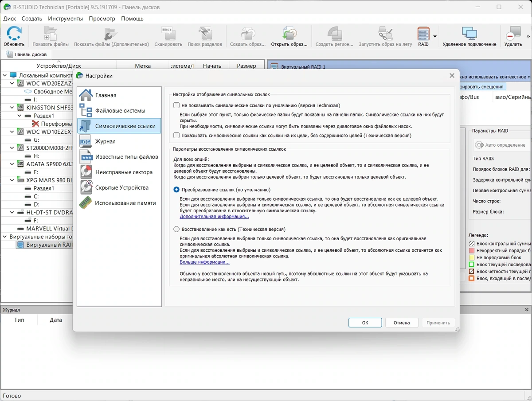Open the Диск menu
532x401 pixels.
(9, 19)
